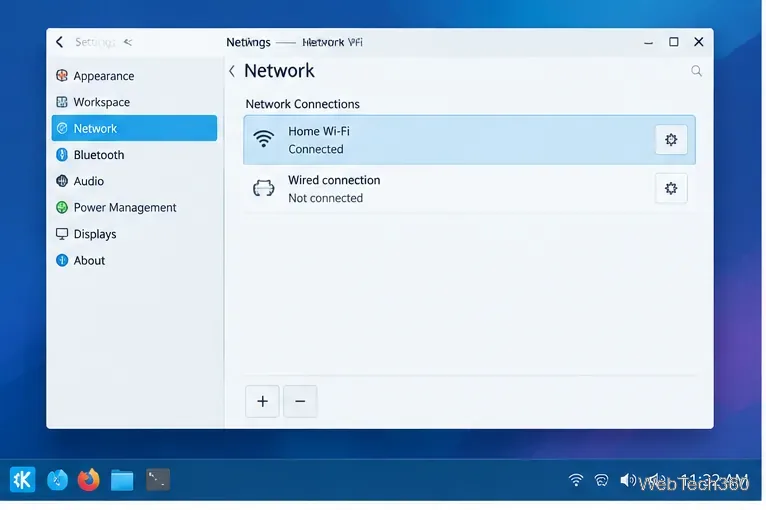Click the "Connected" status text
The width and height of the screenshot is (766, 510).
point(316,149)
